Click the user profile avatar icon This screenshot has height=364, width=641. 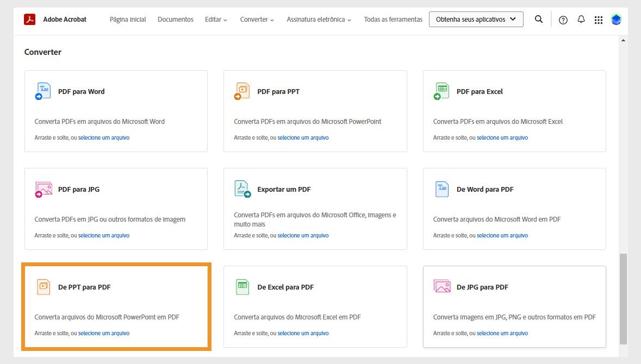click(x=616, y=19)
